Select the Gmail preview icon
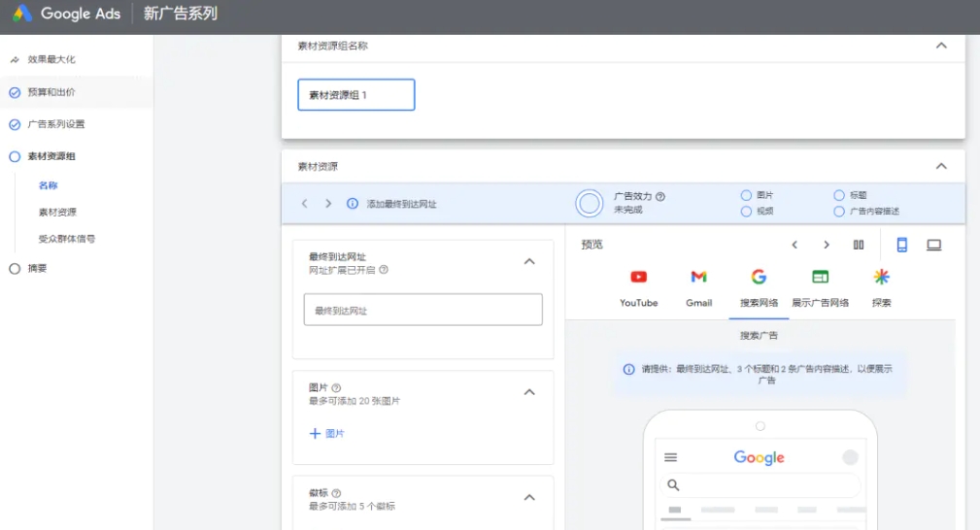Viewport: 980px width, 530px height. pos(698,278)
